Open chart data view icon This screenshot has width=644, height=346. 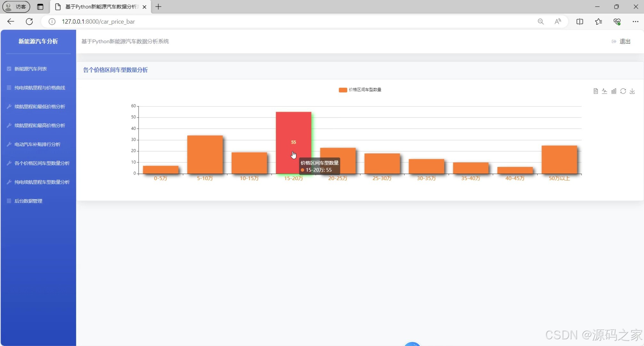595,91
